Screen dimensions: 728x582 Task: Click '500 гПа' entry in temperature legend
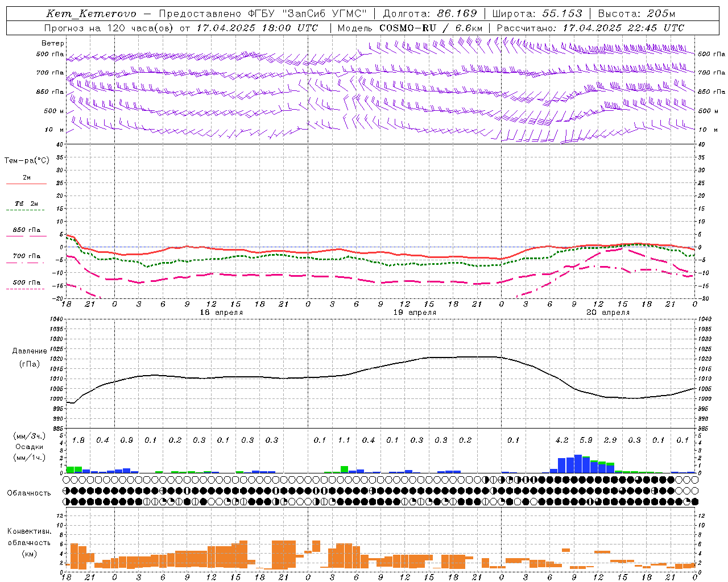point(27,282)
